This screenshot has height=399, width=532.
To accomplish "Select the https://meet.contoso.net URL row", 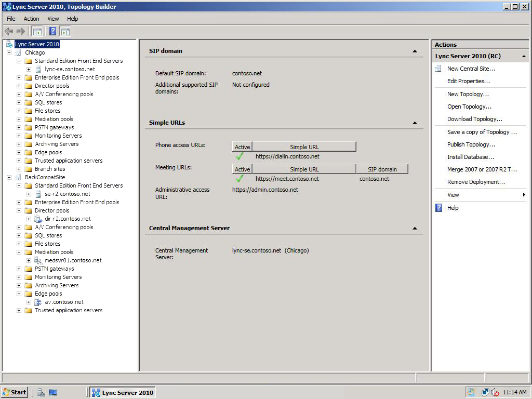I will tap(287, 179).
